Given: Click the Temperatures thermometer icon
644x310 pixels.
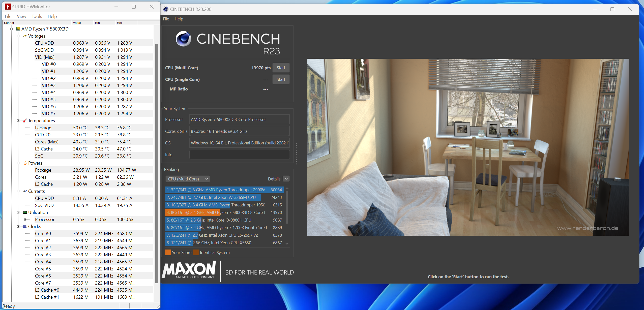Looking at the screenshot, I should 25,121.
